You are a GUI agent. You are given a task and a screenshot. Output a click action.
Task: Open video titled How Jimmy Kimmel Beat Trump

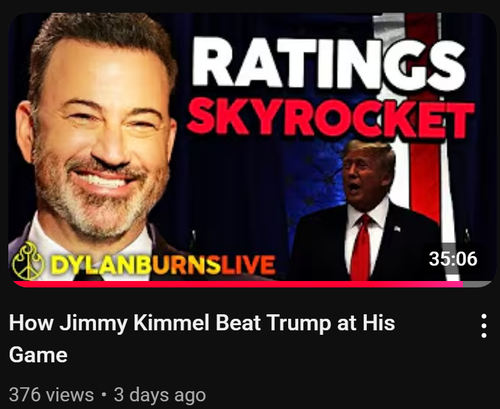coord(202,338)
